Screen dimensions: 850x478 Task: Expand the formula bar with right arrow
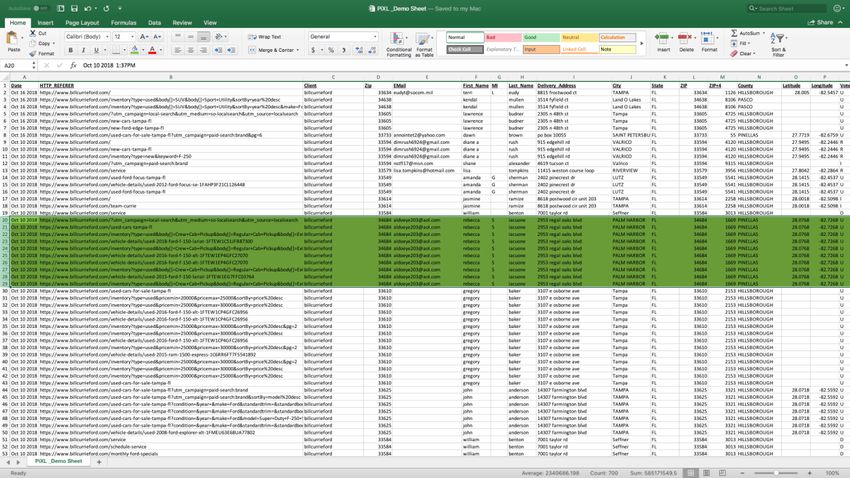point(846,65)
